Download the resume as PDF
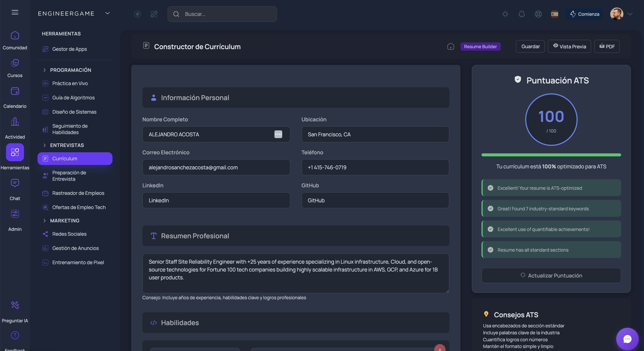Viewport: 644px width, 351px height. [x=607, y=46]
